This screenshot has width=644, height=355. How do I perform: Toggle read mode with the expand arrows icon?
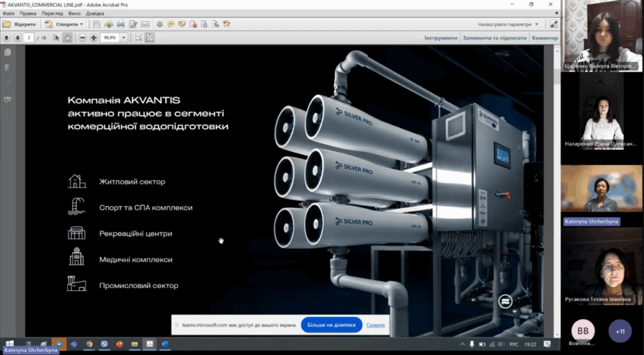[554, 24]
